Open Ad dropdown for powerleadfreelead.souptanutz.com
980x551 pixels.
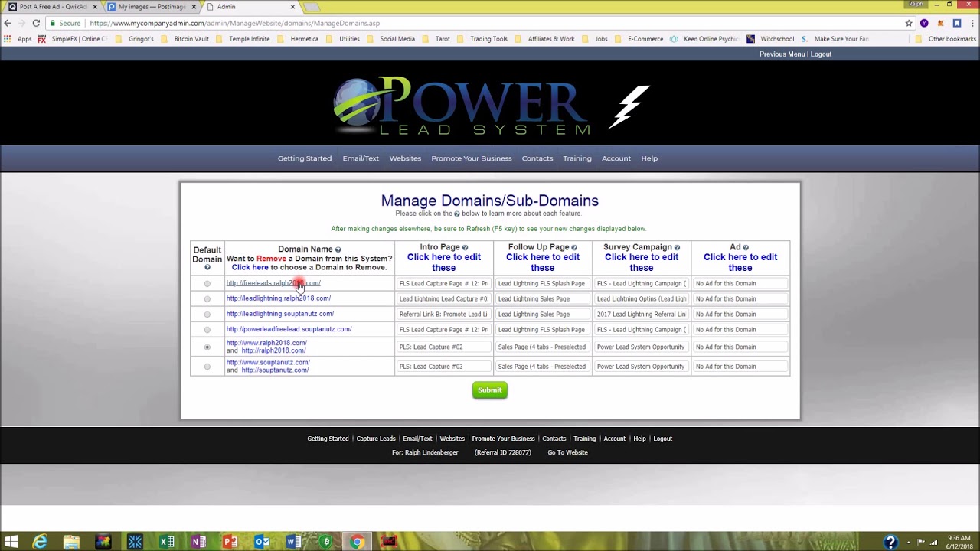740,329
